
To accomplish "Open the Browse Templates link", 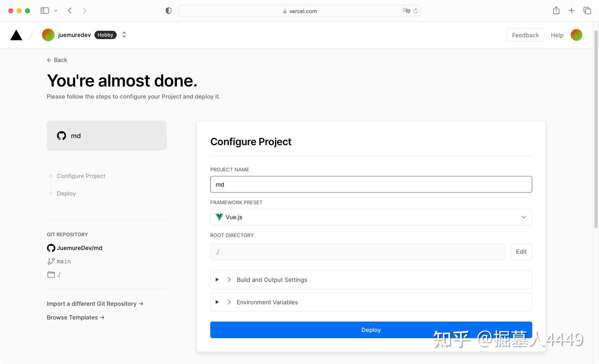I will click(x=75, y=317).
